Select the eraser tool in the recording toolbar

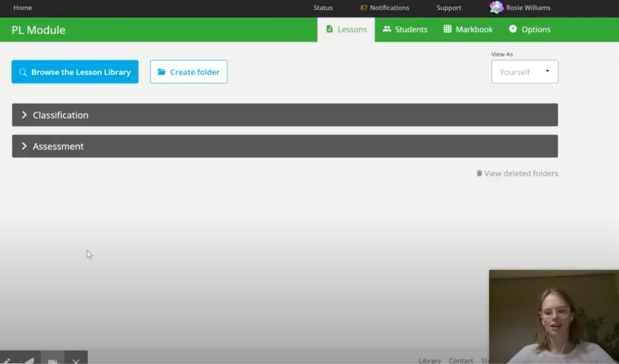(29, 360)
